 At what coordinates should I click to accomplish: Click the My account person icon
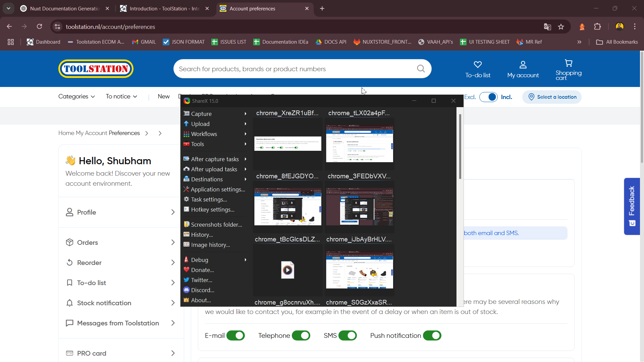click(x=523, y=64)
